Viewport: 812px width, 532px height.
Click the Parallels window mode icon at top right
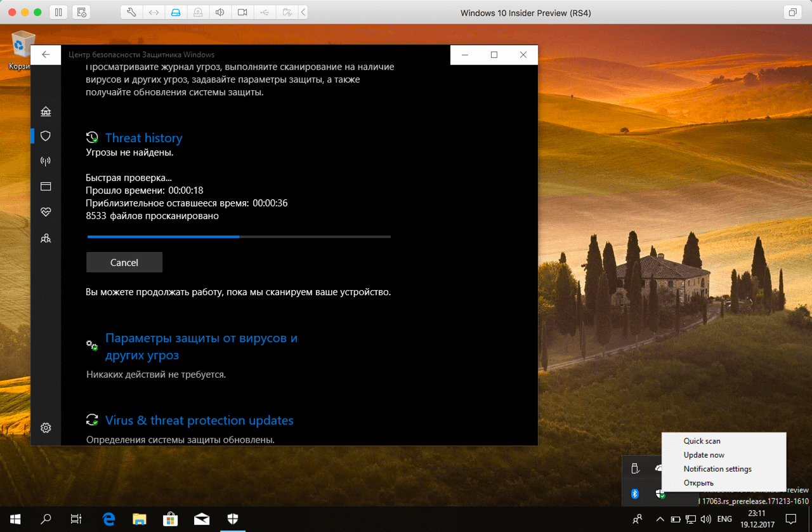(792, 12)
